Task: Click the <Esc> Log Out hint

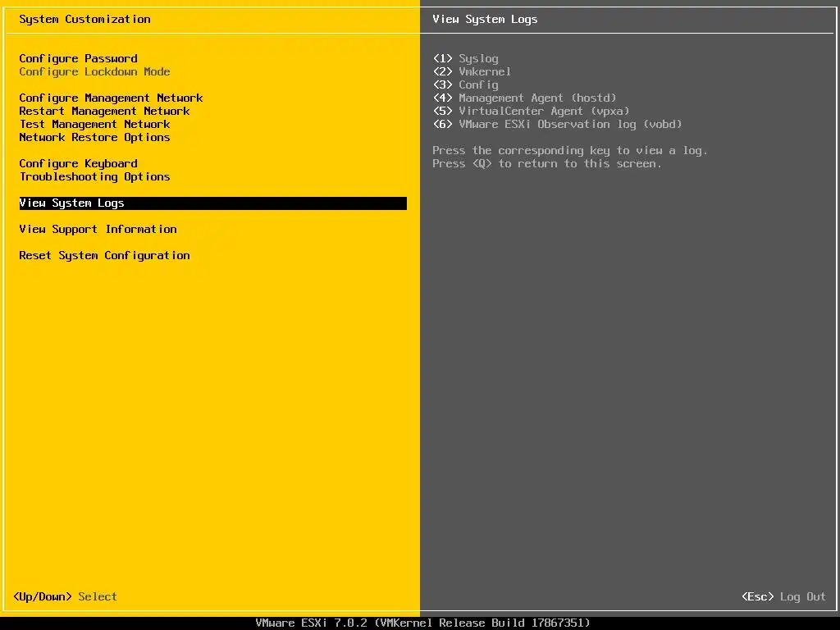Action: pyautogui.click(x=783, y=597)
